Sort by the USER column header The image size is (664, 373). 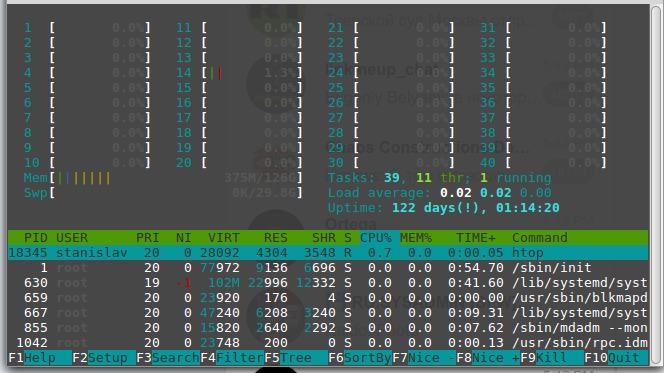[x=72, y=238]
